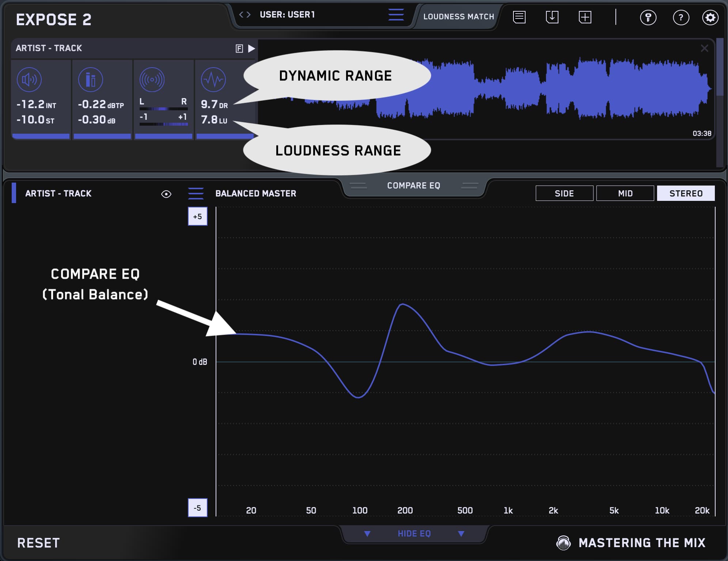Click the 100 frequency label
The image size is (728, 561).
pos(360,511)
